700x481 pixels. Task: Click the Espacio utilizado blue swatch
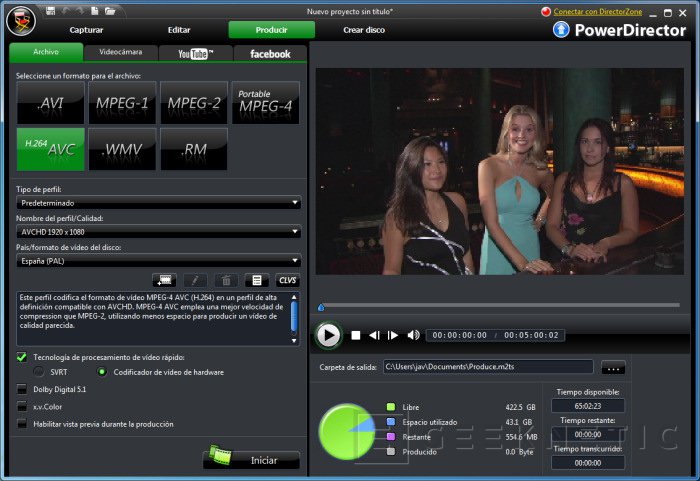(x=391, y=422)
